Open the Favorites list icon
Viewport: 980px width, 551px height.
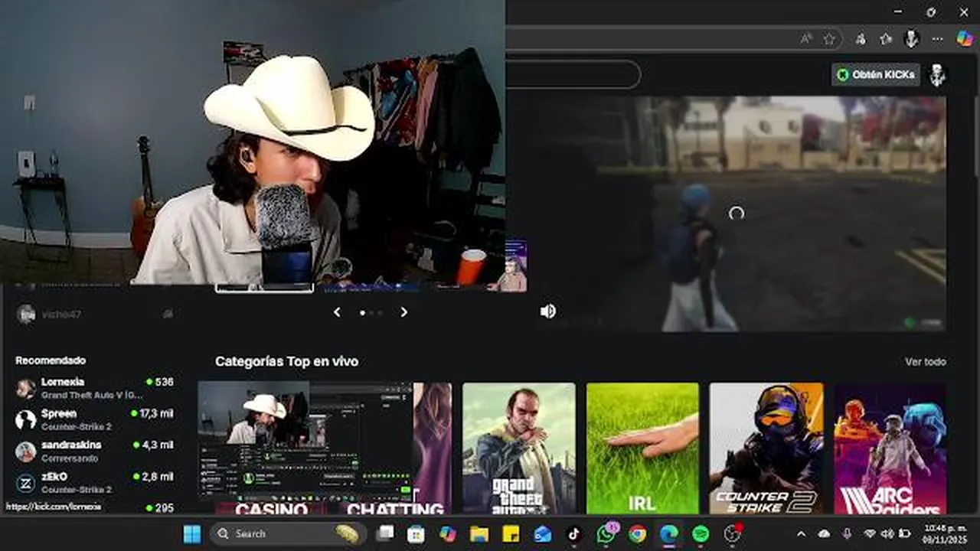pos(886,38)
